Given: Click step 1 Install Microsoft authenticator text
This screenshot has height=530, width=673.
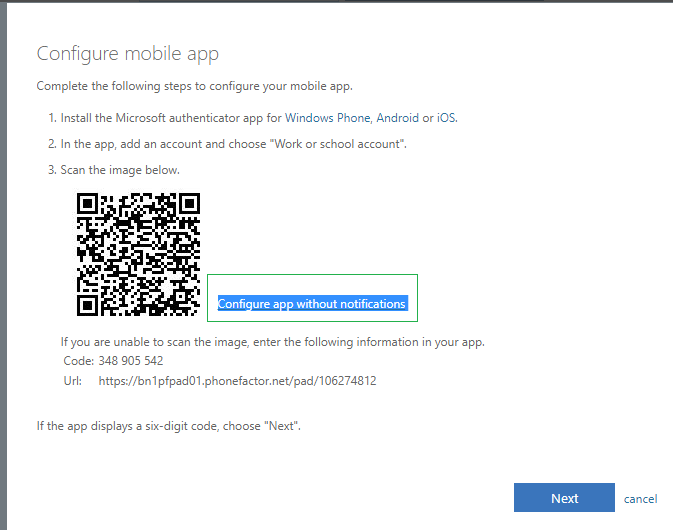Looking at the screenshot, I should pyautogui.click(x=252, y=118).
